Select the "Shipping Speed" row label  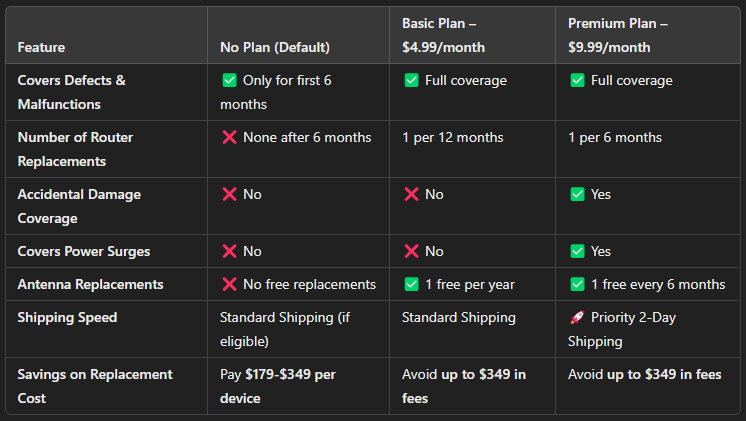click(67, 318)
